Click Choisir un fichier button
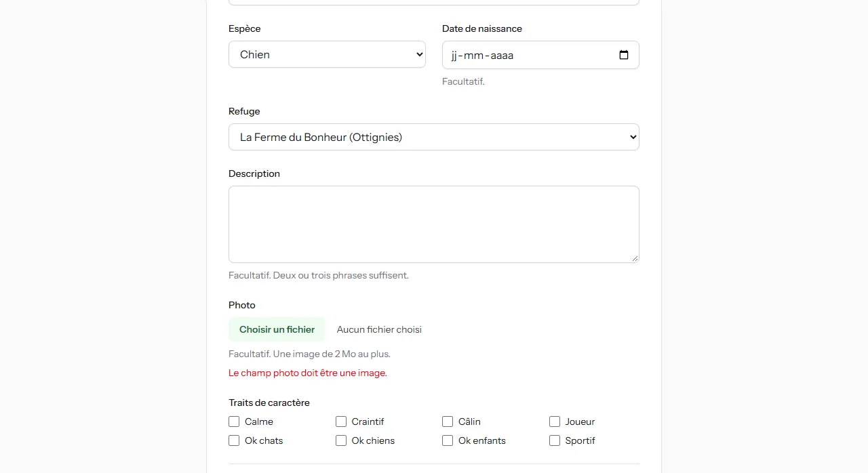Screen dimensions: 868x473 click(277, 329)
